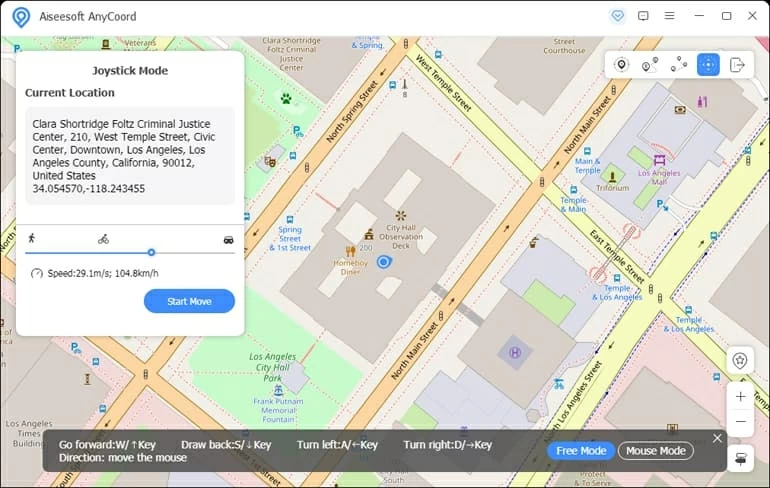Click the highlighted Joystick Mode icon
Image resolution: width=770 pixels, height=488 pixels.
coord(708,65)
